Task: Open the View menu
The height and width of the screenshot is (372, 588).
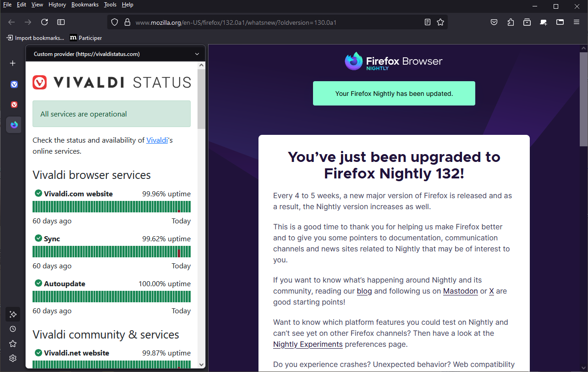Action: (x=37, y=5)
